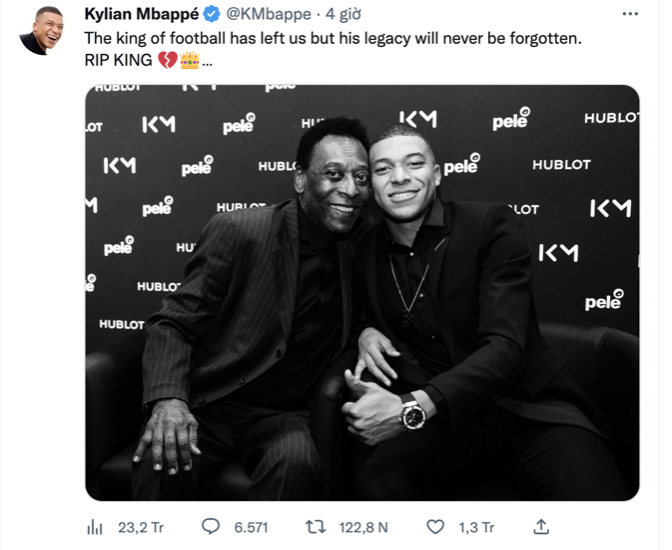Click the reply speech bubble icon

pyautogui.click(x=211, y=527)
